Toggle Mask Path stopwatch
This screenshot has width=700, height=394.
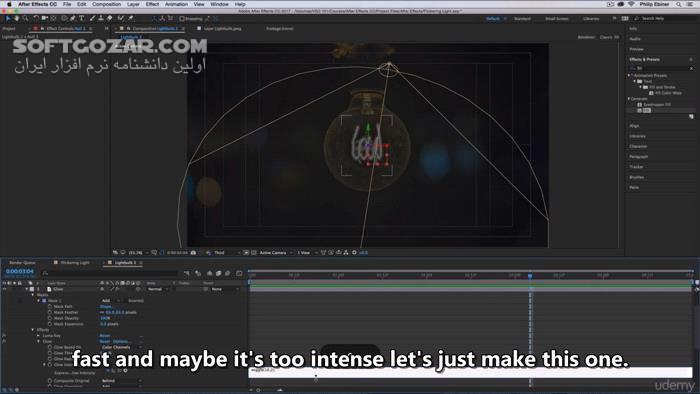tap(50, 307)
